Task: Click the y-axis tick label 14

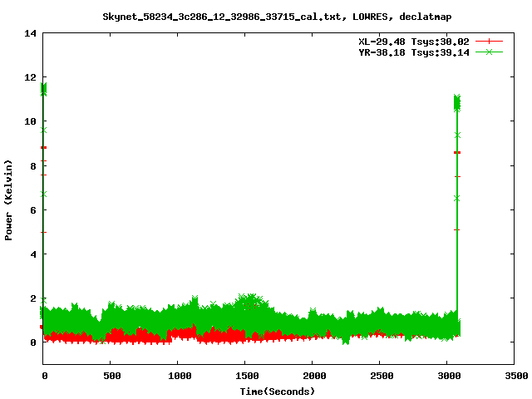Action: click(30, 33)
